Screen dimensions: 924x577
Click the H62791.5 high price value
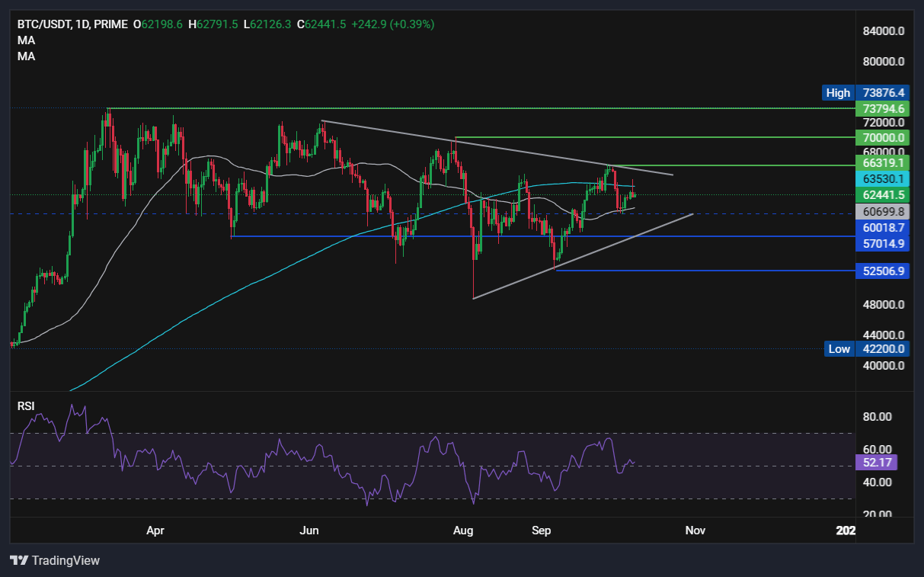(213, 24)
